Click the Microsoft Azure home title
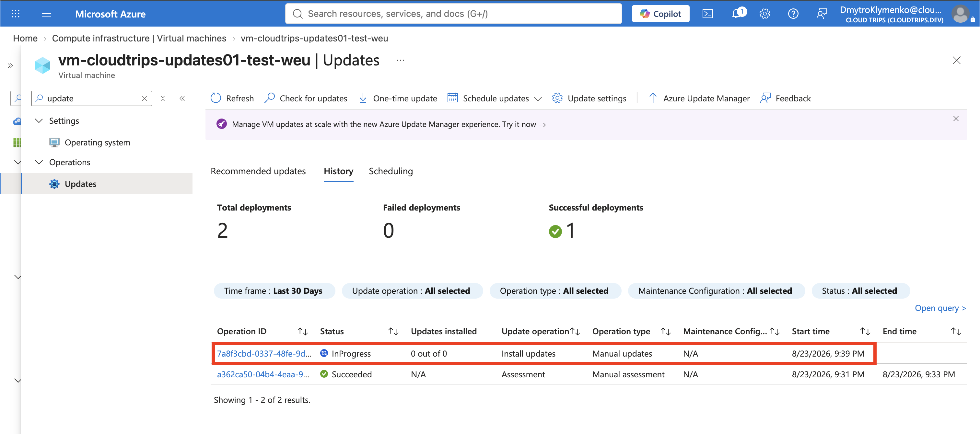 click(110, 14)
